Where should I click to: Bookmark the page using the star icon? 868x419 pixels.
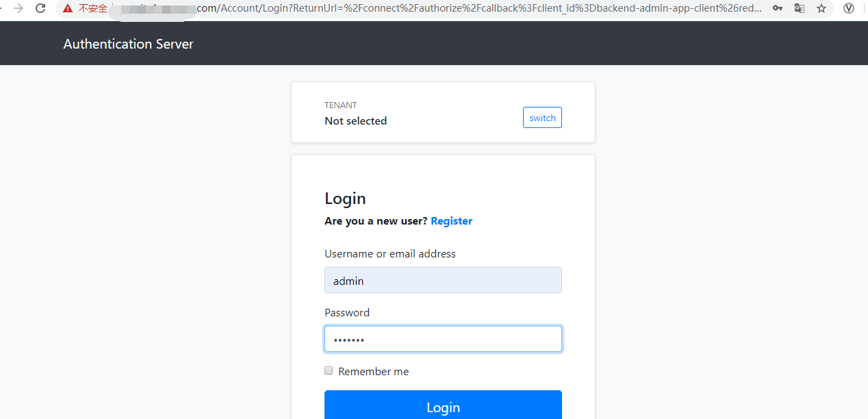(821, 9)
